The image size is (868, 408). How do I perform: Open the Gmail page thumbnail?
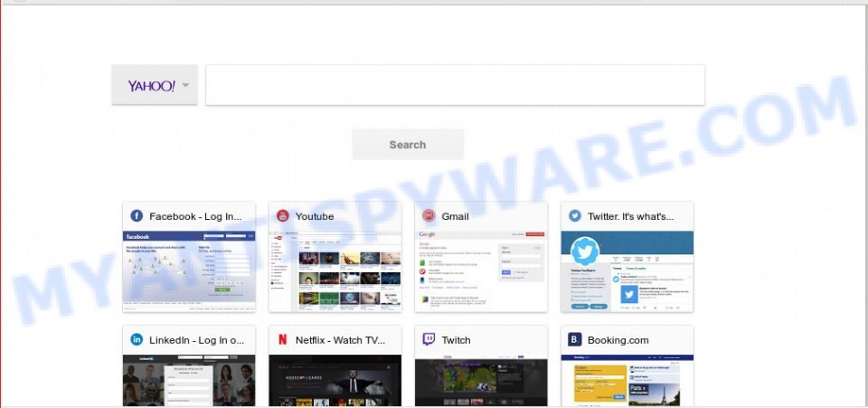[481, 271]
